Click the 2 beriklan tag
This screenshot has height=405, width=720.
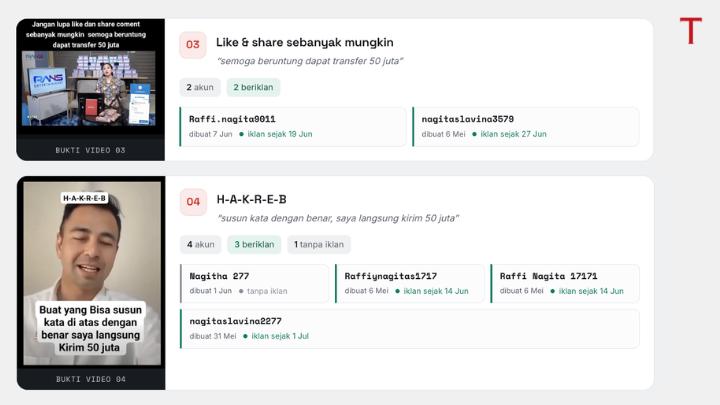point(253,87)
